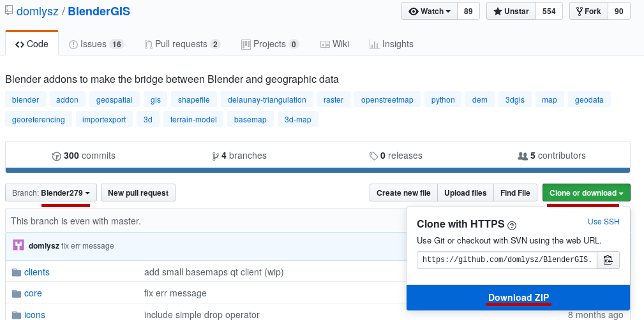Click Download ZIP
The height and width of the screenshot is (320, 644).
[518, 298]
